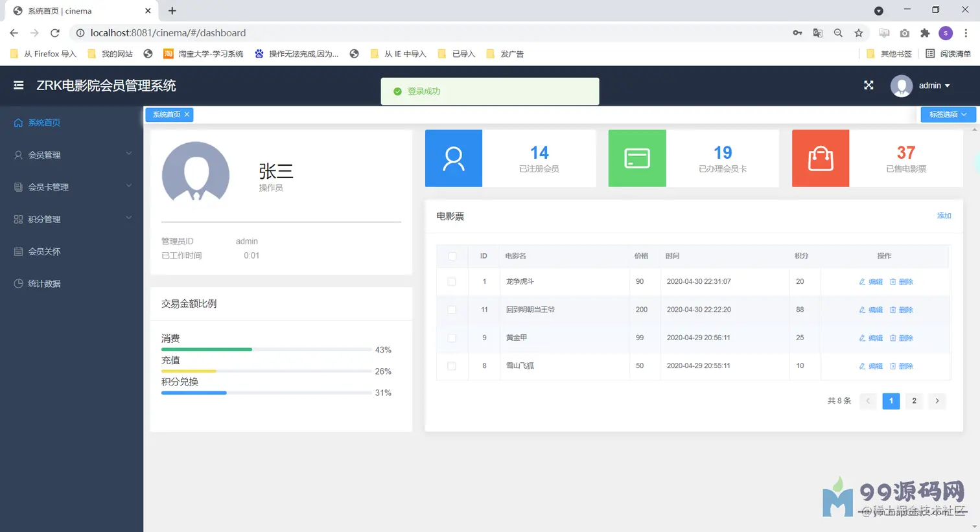Click edit pencil icon for 回到明朝当王爷
The image size is (980, 532).
click(862, 310)
